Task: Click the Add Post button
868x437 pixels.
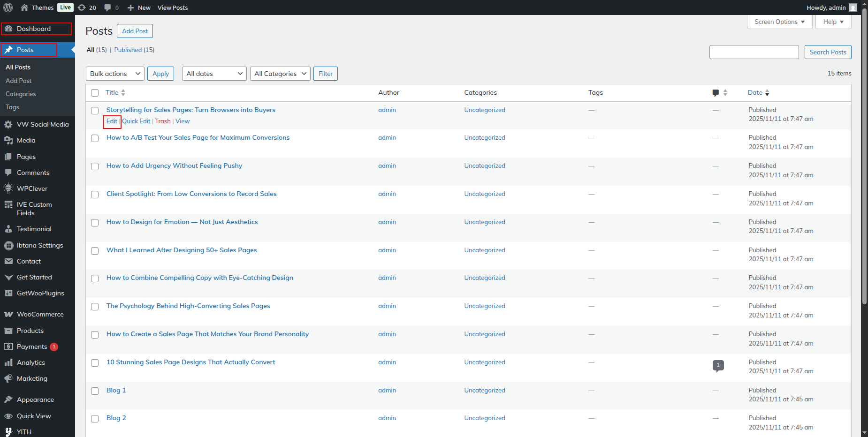Action: (x=135, y=31)
